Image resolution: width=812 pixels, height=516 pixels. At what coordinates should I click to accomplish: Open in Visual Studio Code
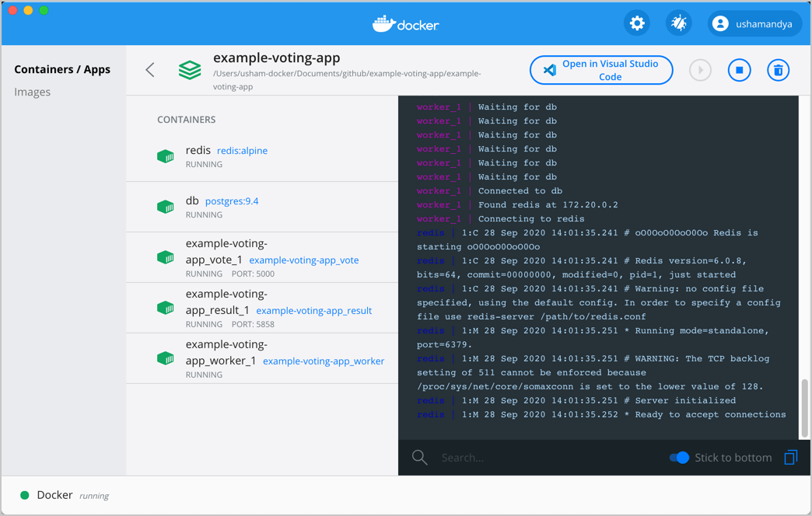coord(601,69)
